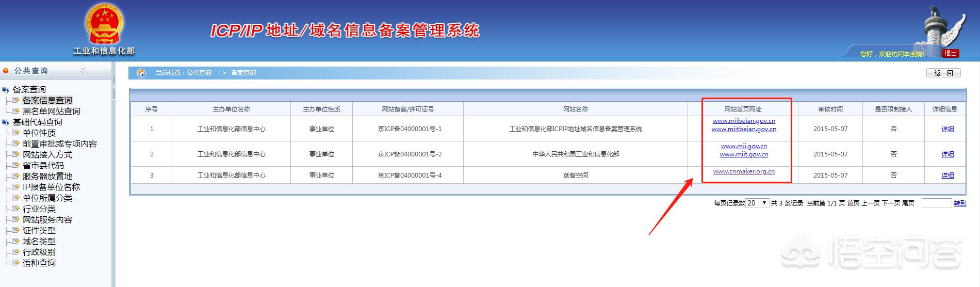Collapse the 公共查询 panel chevron
980x287 pixels.
(x=83, y=71)
